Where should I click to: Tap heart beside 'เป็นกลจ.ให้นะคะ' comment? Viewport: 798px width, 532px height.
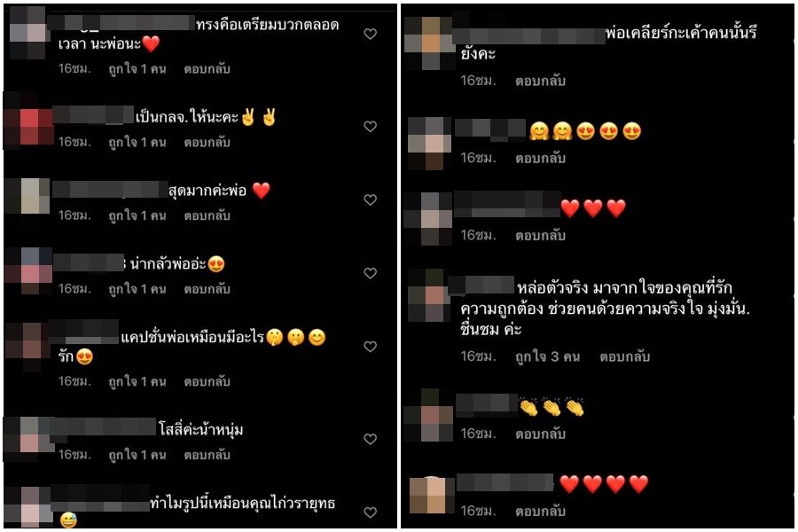[370, 126]
